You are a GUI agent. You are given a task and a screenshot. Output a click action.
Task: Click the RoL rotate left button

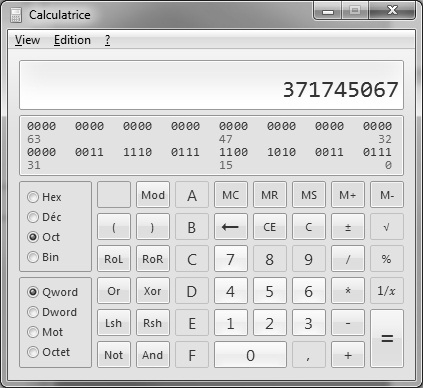pyautogui.click(x=114, y=259)
